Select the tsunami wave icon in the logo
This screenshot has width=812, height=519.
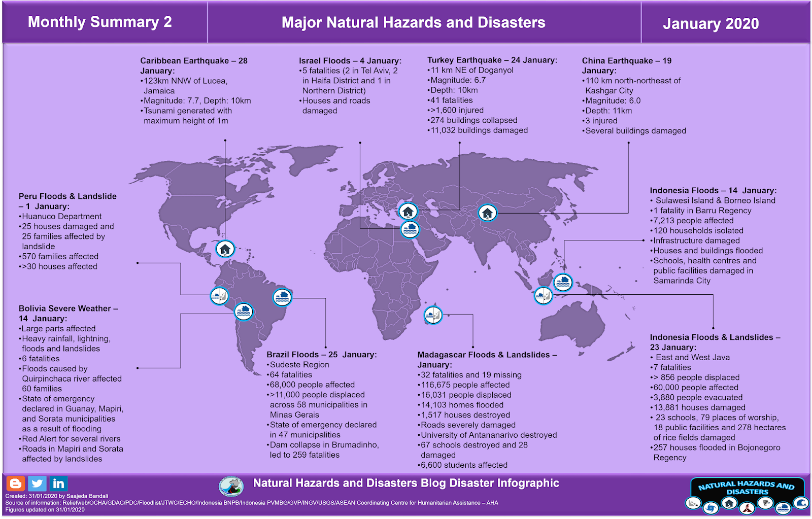pos(801,503)
